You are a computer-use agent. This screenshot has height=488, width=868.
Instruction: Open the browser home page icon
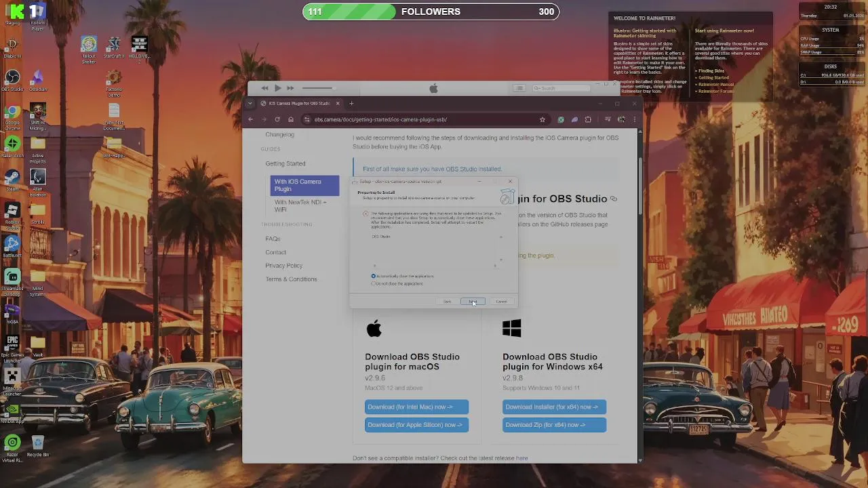[x=290, y=119]
